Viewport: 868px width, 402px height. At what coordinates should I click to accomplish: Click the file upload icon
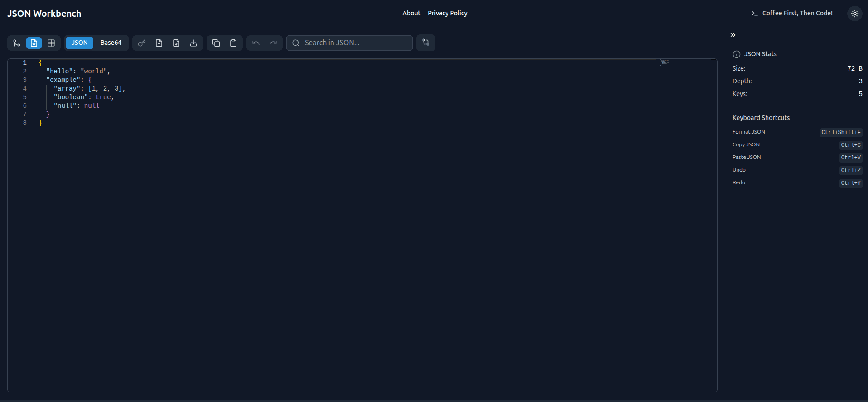pyautogui.click(x=159, y=43)
